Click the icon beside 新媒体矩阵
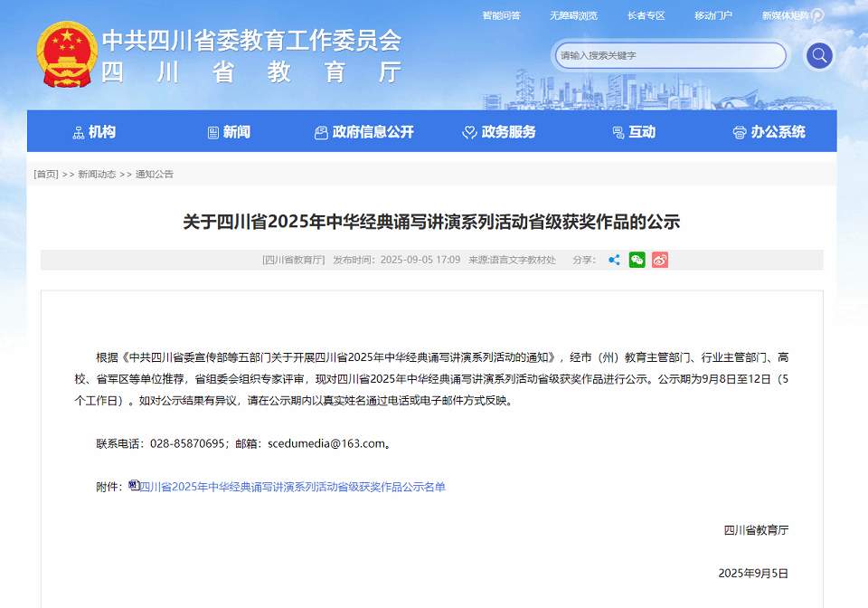Screen dimensions: 868x608 [x=817, y=15]
